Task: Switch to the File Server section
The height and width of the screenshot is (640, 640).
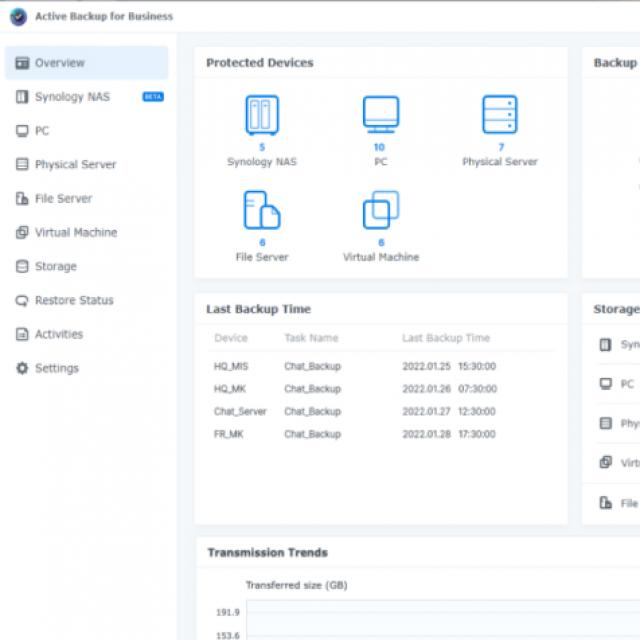Action: 87,198
